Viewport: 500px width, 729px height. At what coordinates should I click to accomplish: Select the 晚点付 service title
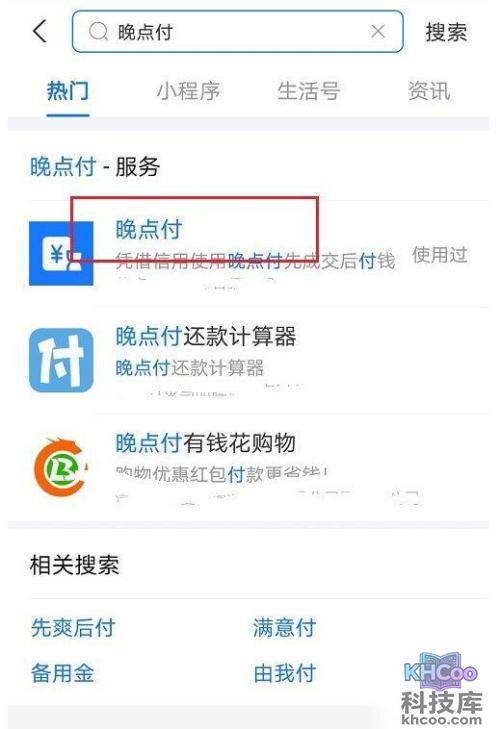pyautogui.click(x=148, y=229)
